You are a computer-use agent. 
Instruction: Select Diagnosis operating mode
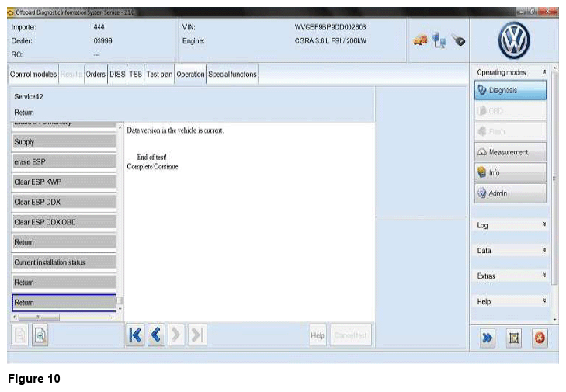[x=510, y=90]
